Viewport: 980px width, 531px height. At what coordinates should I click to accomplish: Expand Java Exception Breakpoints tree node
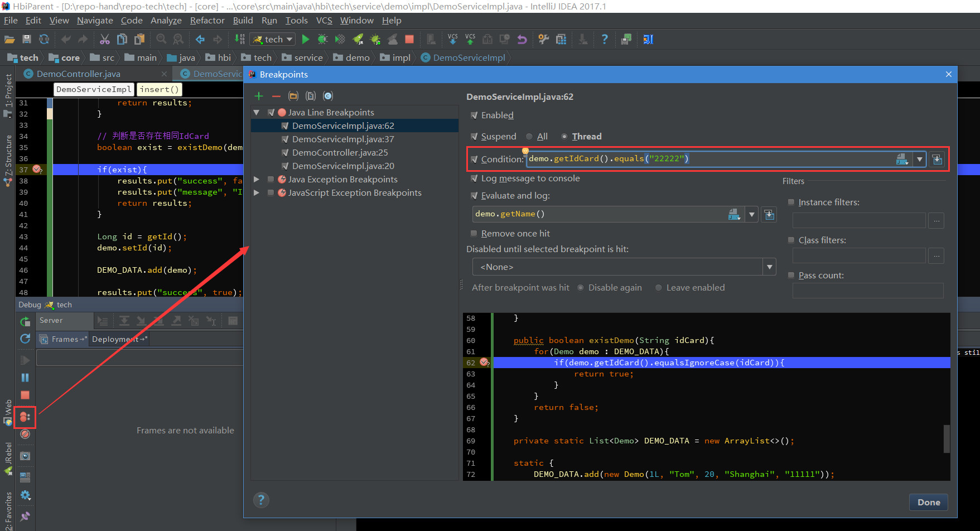tap(257, 180)
